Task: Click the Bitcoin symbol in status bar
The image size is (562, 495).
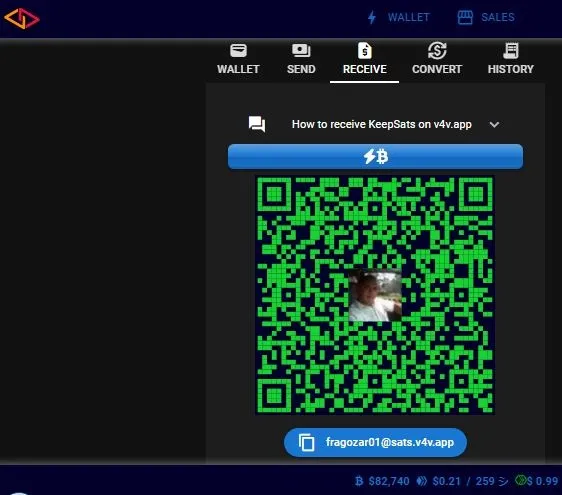Action: coord(359,481)
